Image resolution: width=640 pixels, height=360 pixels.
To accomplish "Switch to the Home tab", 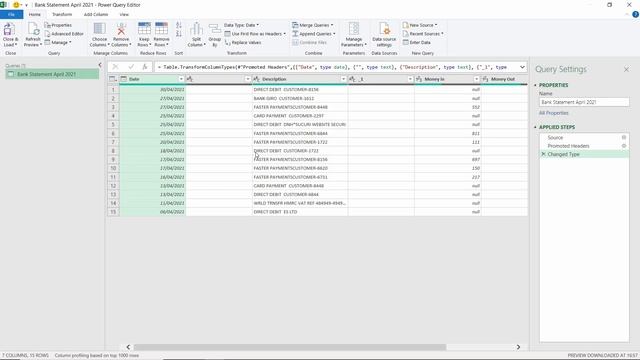I will 35,14.
